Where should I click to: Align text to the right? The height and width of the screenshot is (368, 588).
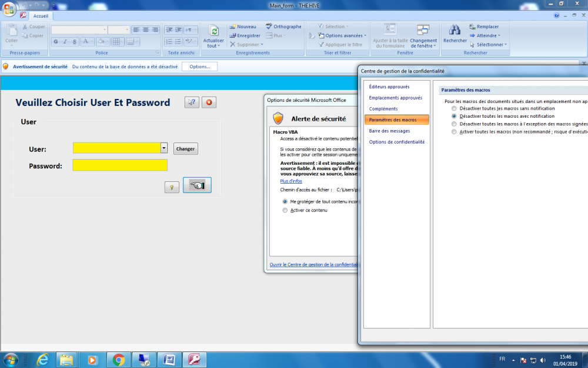pyautogui.click(x=155, y=29)
